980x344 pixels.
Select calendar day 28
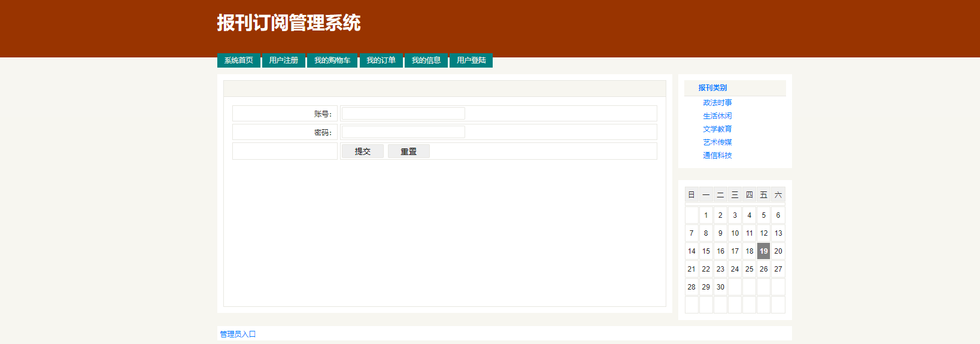point(691,287)
